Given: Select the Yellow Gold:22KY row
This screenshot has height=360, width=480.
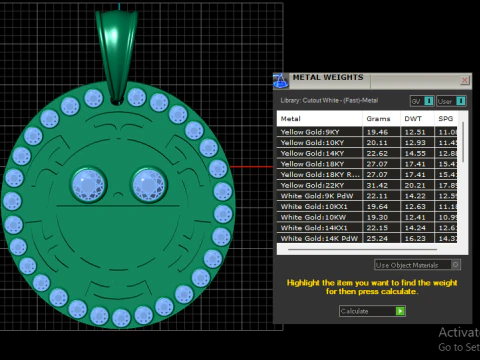Looking at the screenshot, I should tap(367, 185).
